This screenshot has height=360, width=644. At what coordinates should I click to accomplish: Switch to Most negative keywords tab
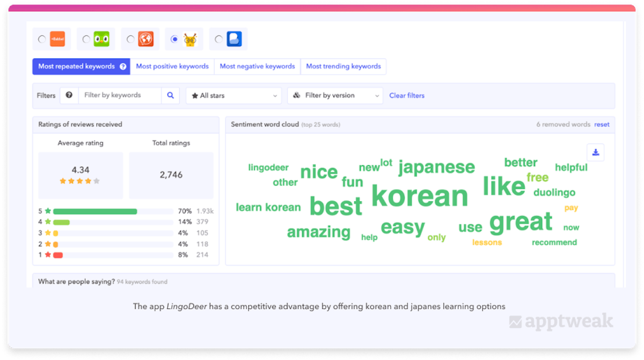257,67
